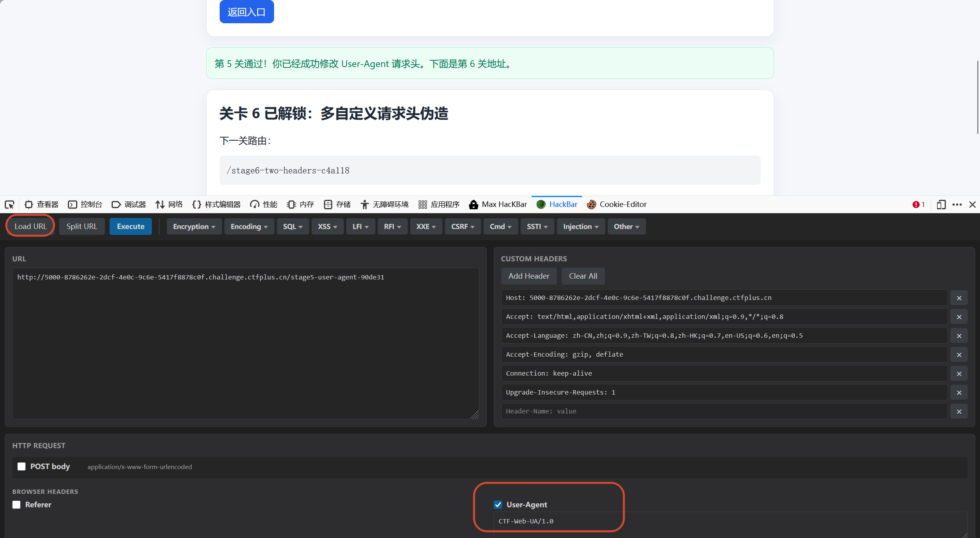This screenshot has height=538, width=980.
Task: Open the XSS dropdown menu
Action: pyautogui.click(x=327, y=226)
